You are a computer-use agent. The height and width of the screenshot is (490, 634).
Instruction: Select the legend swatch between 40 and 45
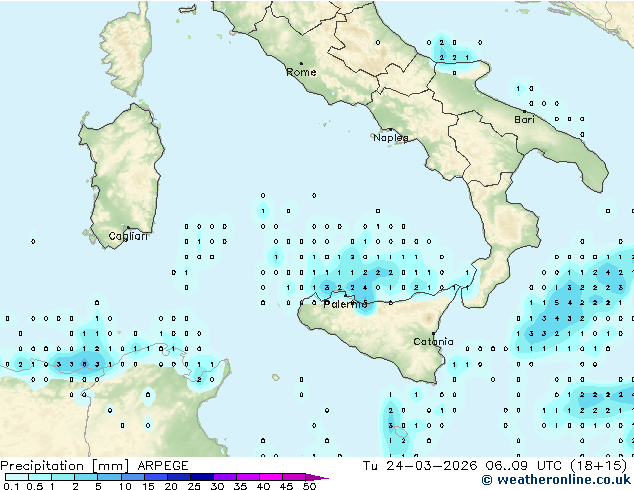tap(271, 477)
